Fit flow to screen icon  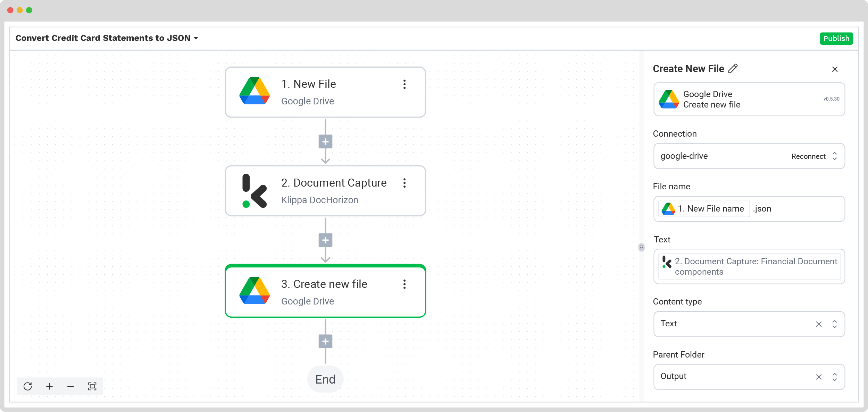pos(92,386)
